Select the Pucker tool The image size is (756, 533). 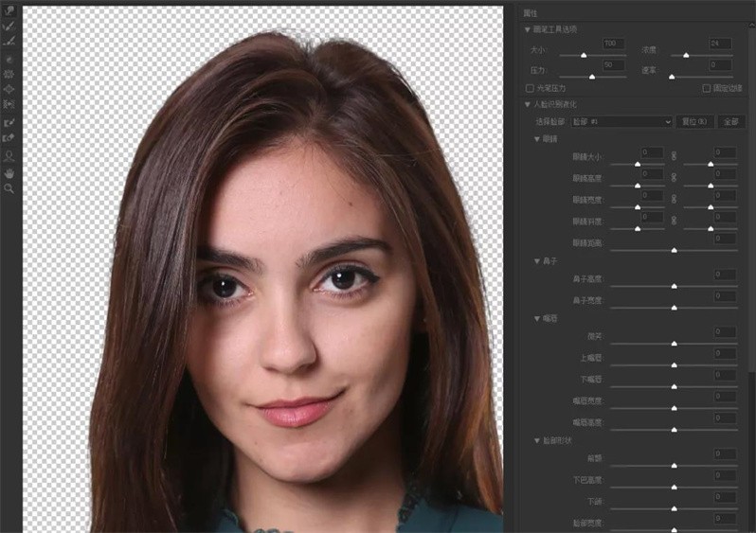(9, 74)
